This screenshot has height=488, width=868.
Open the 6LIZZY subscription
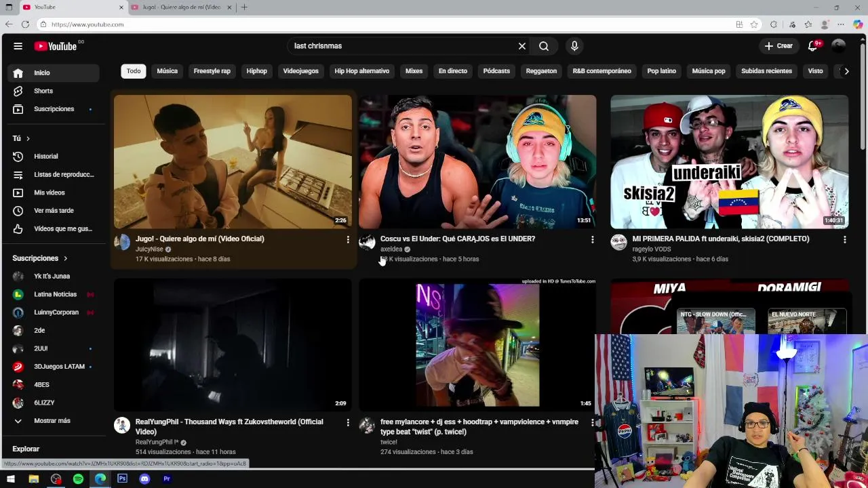(x=54, y=403)
